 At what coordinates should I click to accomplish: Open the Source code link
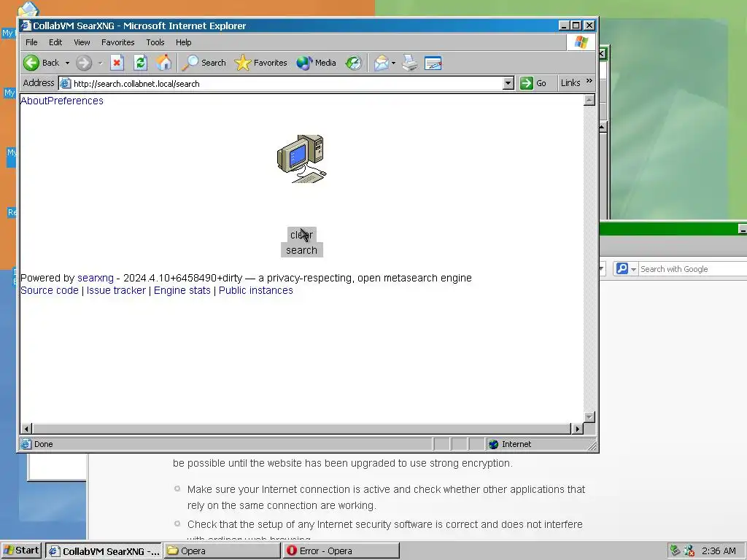(50, 290)
